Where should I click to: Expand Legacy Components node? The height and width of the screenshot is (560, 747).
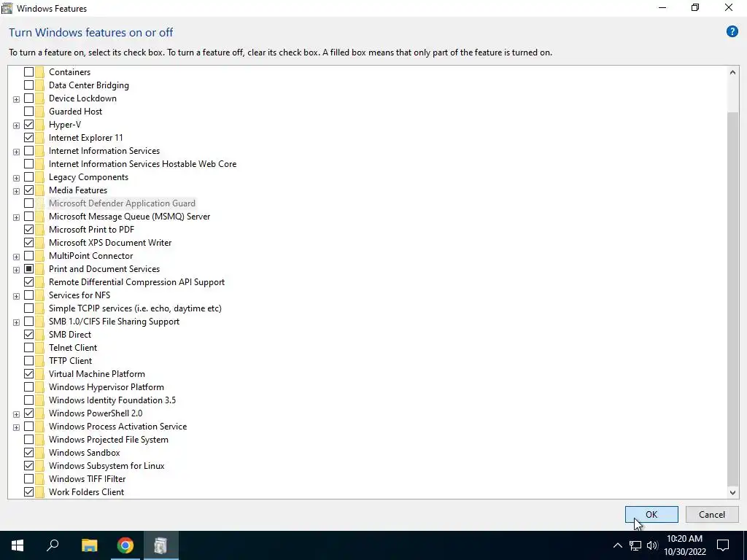16,178
